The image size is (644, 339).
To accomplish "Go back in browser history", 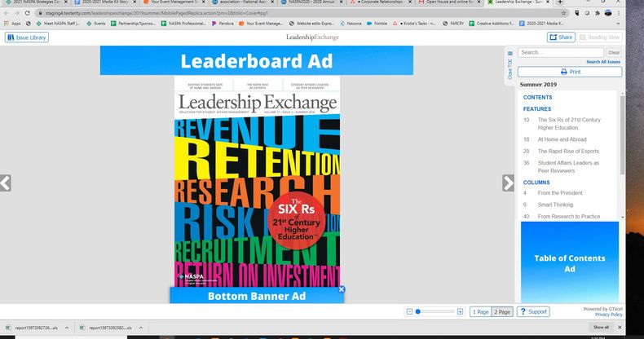I will (7, 13).
